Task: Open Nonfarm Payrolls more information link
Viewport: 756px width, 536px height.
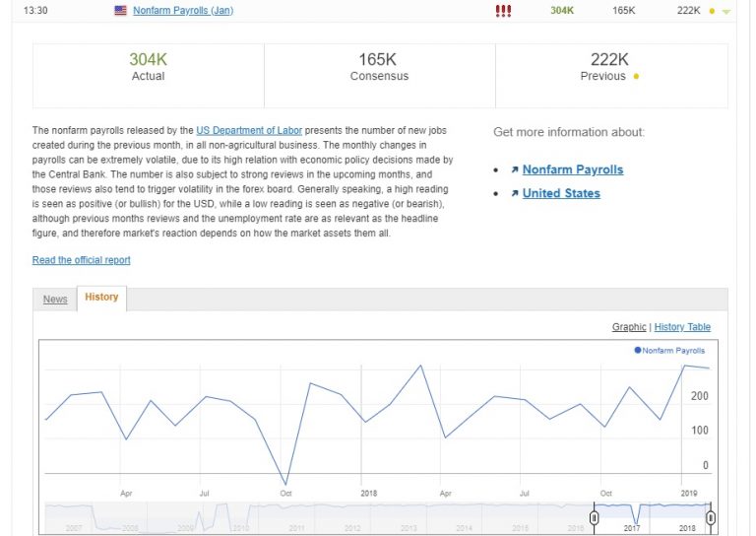Action: pos(572,169)
